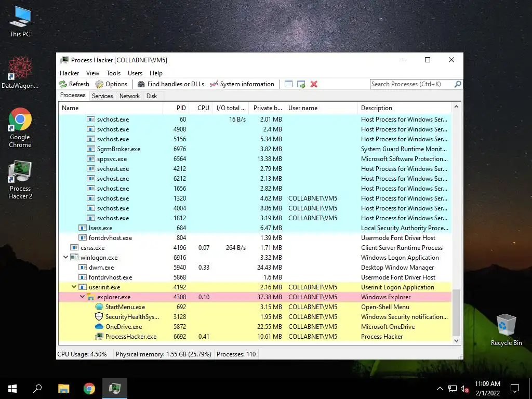Screen dimensions: 532x399
Task: Open File Explorer from the taskbar
Action: click(x=64, y=389)
